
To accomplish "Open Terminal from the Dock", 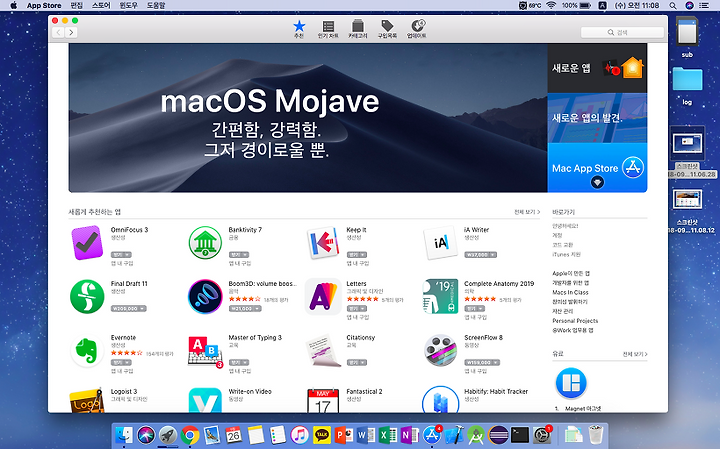I will (519, 434).
